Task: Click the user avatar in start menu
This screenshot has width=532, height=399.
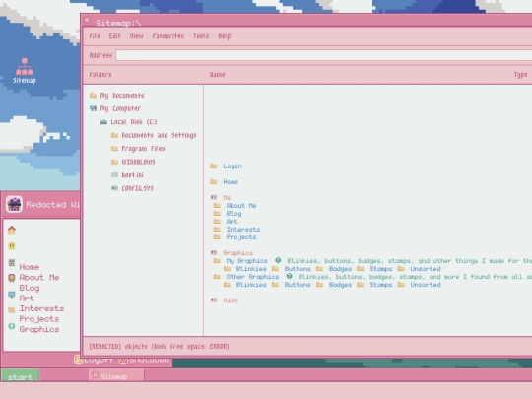Action: 14,204
